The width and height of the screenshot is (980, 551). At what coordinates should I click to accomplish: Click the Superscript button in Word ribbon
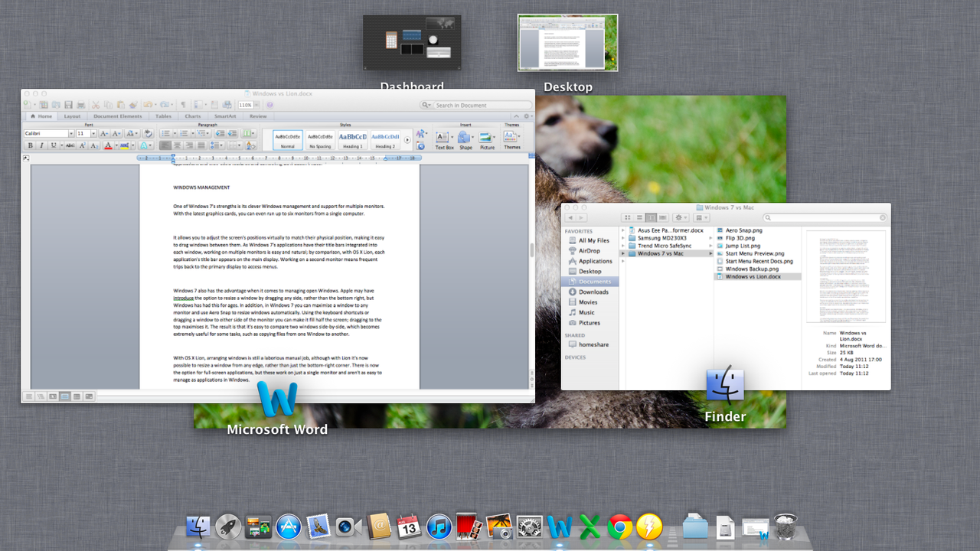coord(83,145)
